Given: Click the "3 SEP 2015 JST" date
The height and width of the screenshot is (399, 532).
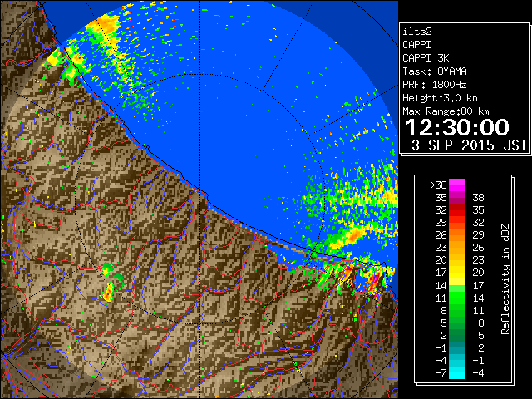Looking at the screenshot, I should pyautogui.click(x=469, y=145).
